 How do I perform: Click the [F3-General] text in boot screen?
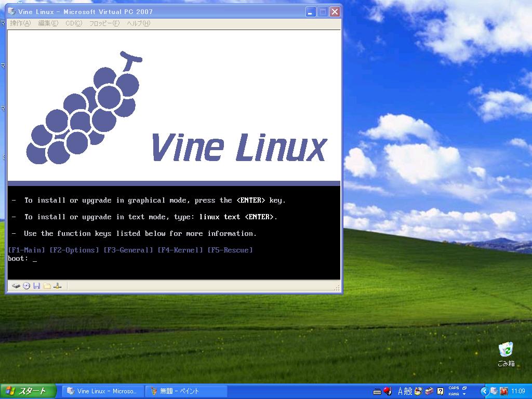[x=128, y=250]
